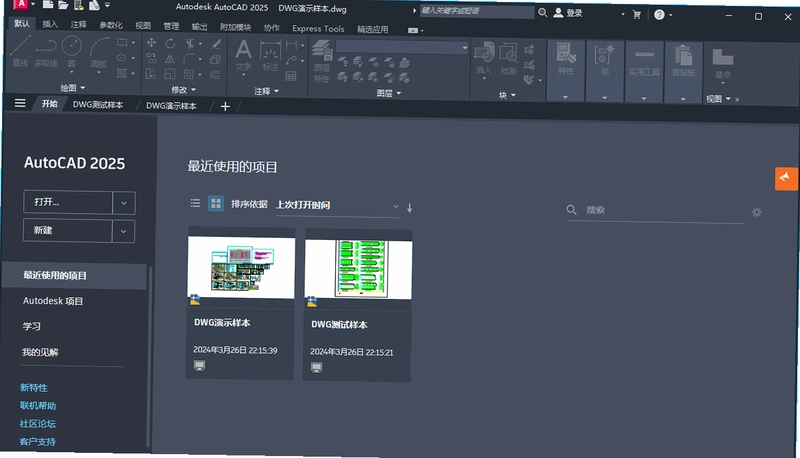Click the Open (打开...) button

pos(68,202)
